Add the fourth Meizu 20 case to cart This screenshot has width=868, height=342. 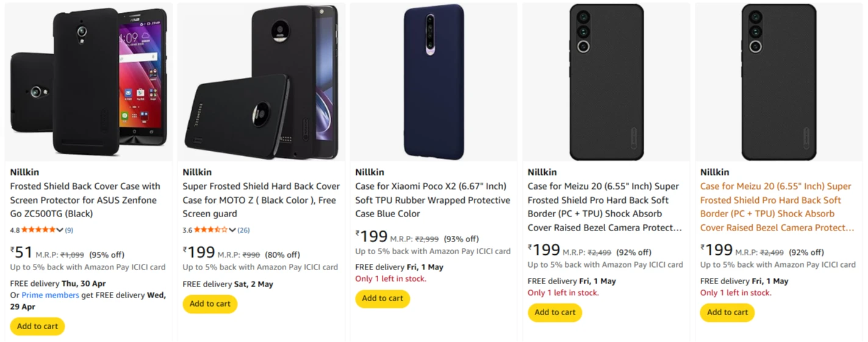555,312
